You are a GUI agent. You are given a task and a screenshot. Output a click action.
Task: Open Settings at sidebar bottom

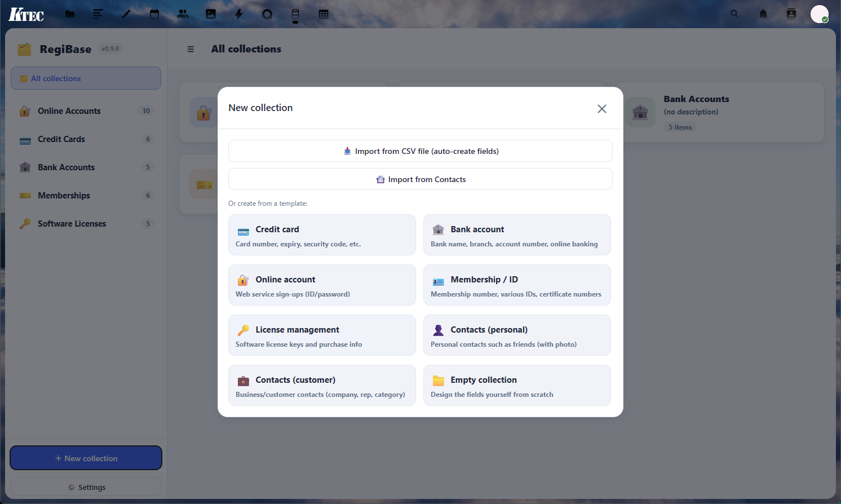pyautogui.click(x=86, y=487)
